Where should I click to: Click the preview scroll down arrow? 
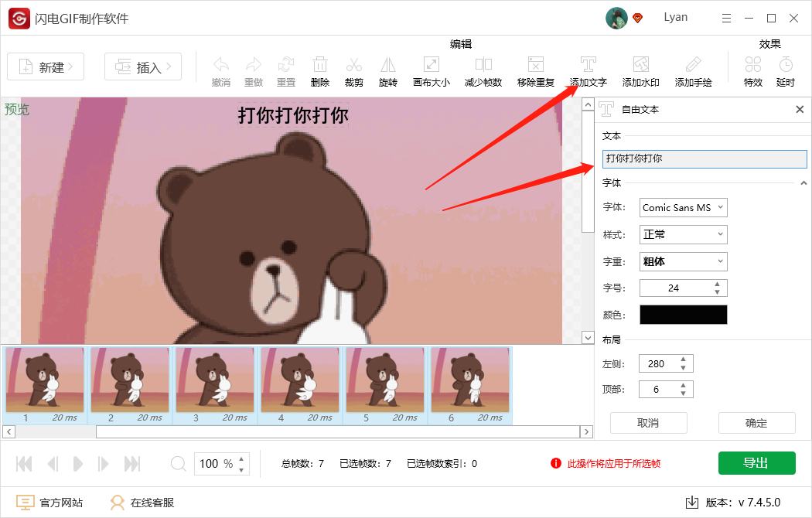click(x=588, y=337)
